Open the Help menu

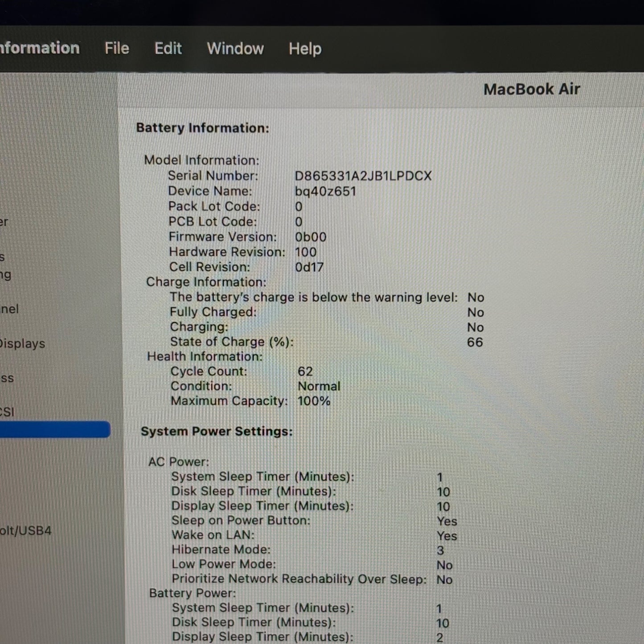305,49
